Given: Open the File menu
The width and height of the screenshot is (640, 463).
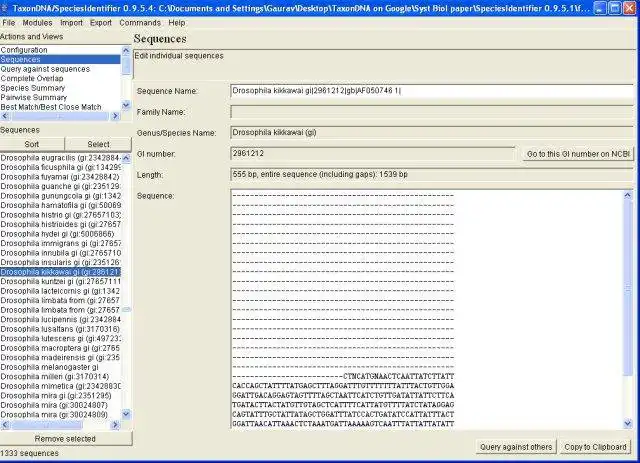Looking at the screenshot, I should click(9, 23).
